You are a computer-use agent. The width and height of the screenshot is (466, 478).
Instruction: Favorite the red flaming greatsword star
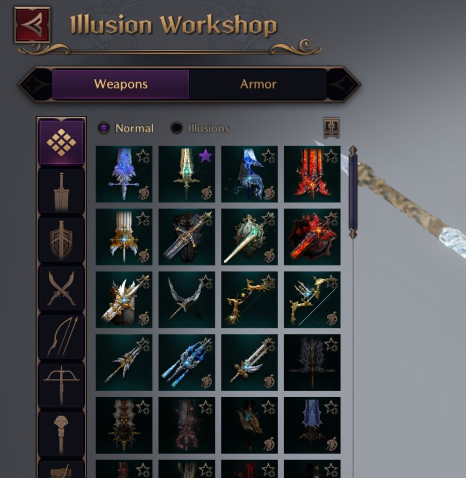331,155
